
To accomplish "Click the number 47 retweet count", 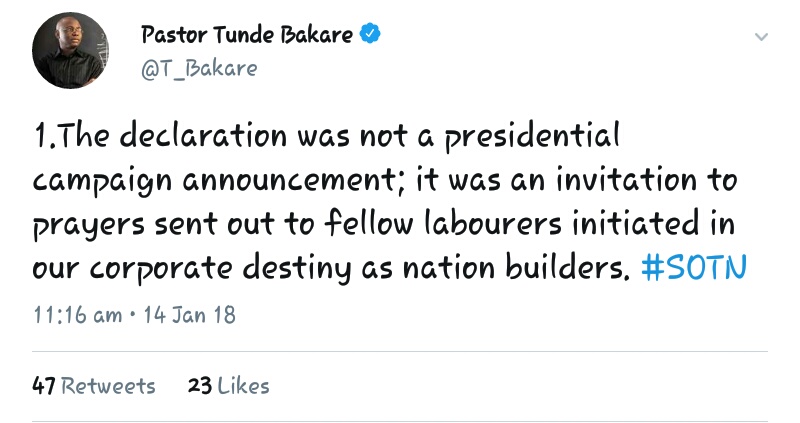I will click(44, 385).
